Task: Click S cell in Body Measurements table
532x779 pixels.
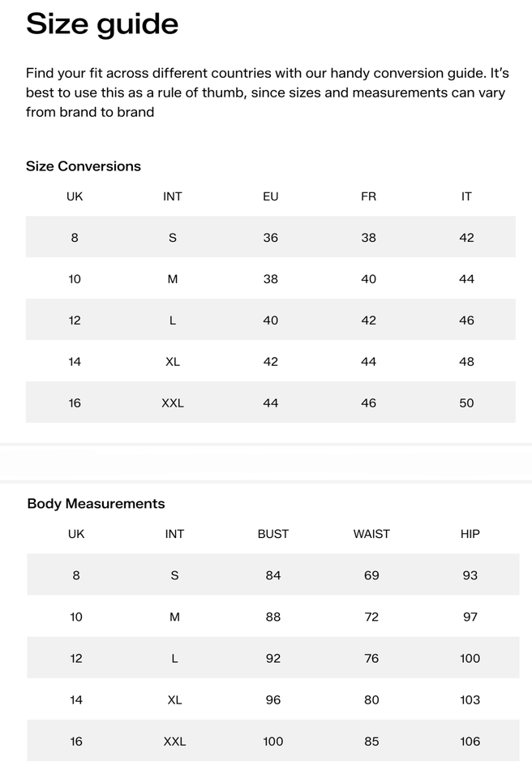Action: point(174,575)
